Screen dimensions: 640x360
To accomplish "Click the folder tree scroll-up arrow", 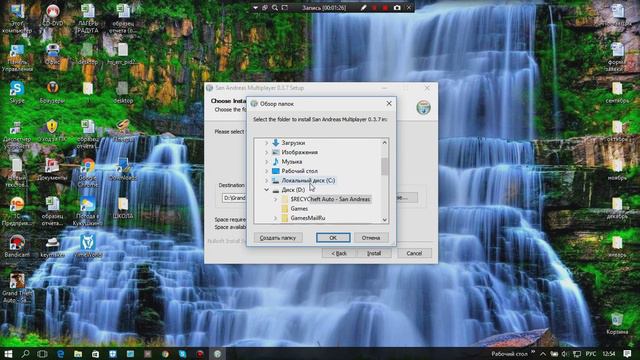I will (384, 142).
